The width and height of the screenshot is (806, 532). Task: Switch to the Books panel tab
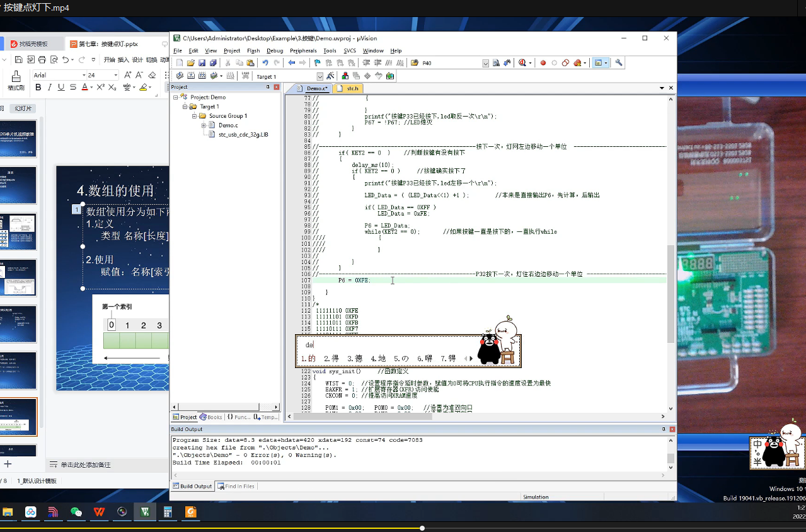click(211, 417)
